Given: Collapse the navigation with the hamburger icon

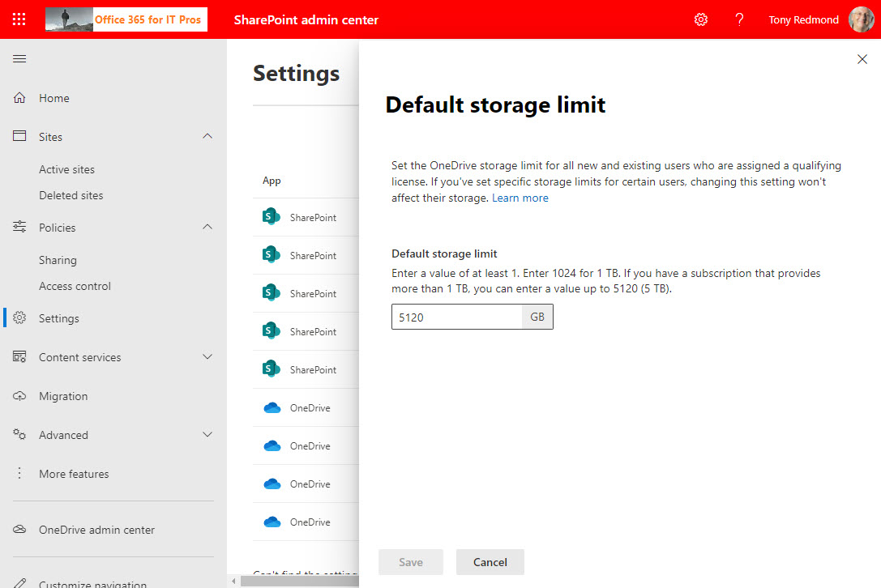Looking at the screenshot, I should click(19, 59).
